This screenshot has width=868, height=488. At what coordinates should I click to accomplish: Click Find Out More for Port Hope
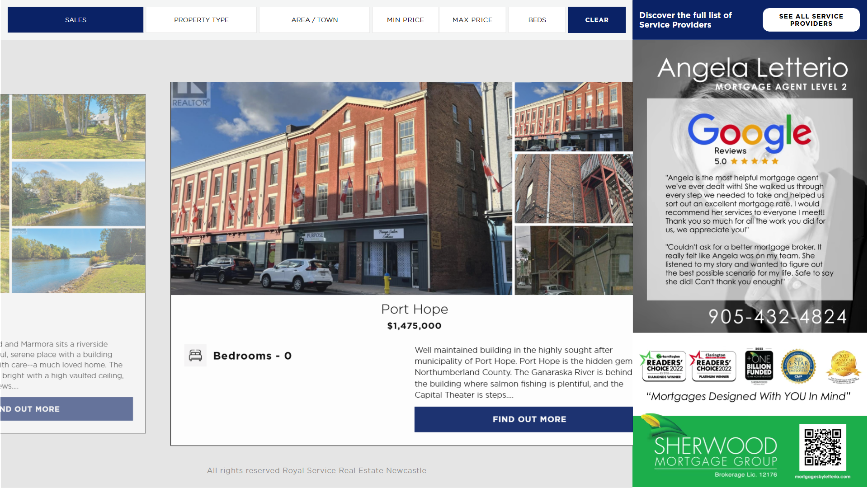[529, 419]
